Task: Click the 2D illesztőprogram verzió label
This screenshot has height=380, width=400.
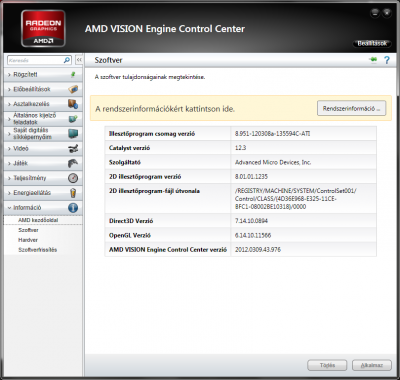Action: 145,177
